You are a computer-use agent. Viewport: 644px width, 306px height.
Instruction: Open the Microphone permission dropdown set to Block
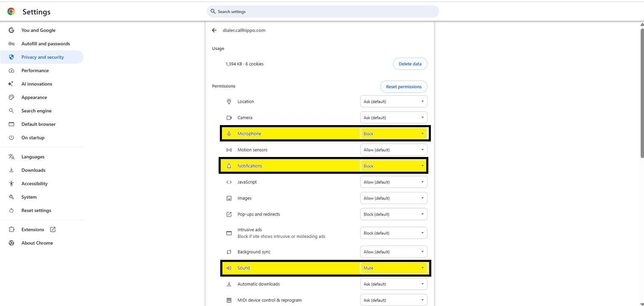[393, 134]
